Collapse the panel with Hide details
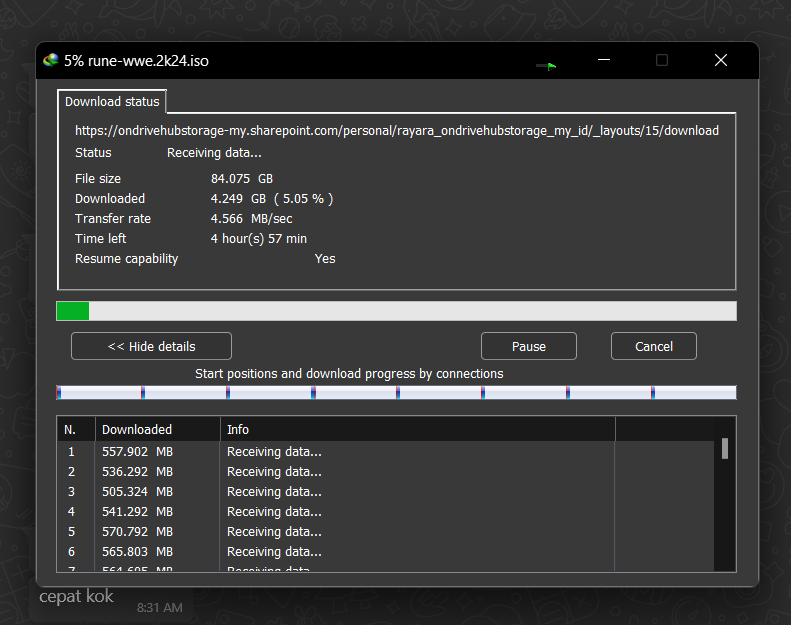Viewport: 791px width, 625px height. [151, 346]
